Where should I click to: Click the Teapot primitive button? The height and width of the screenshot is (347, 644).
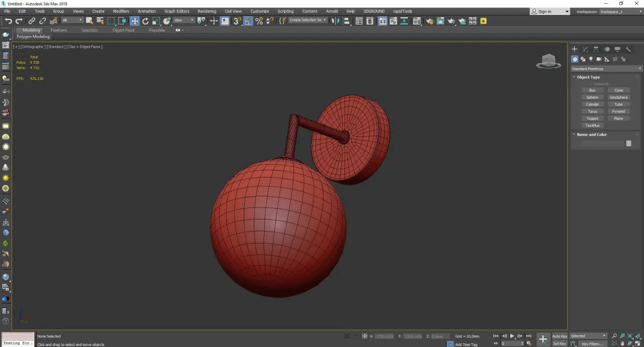click(x=592, y=118)
